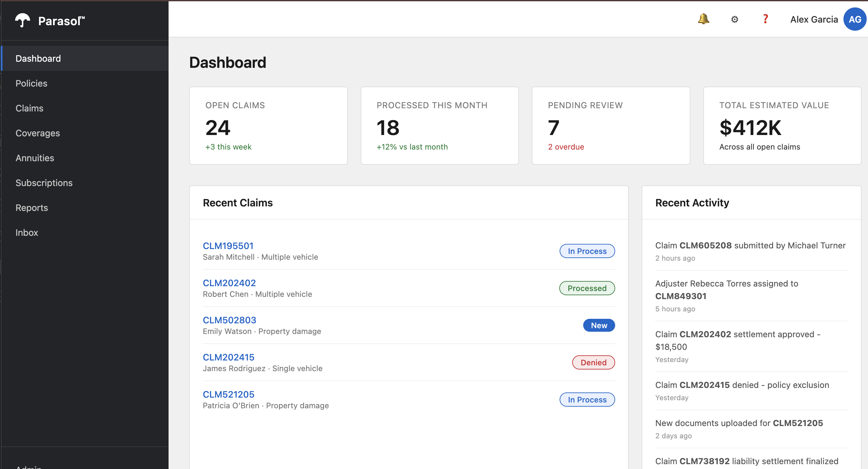Click the New badge for Emily Watson's claim
The width and height of the screenshot is (868, 469).
click(599, 326)
